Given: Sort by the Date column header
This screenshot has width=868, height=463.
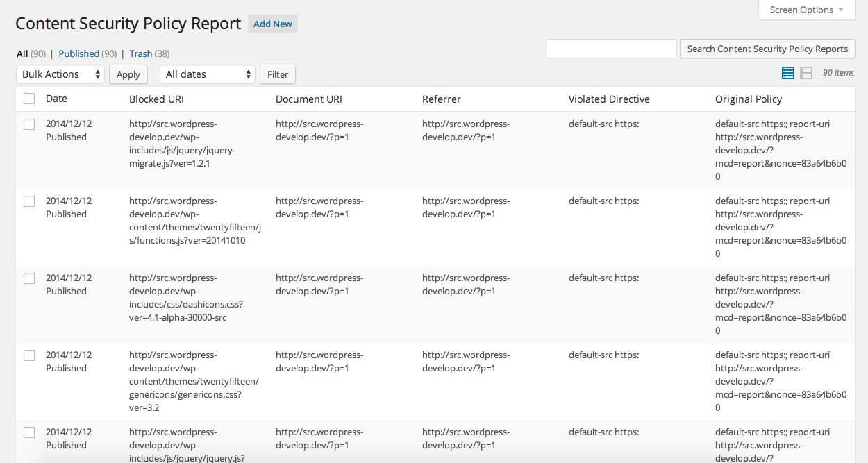Looking at the screenshot, I should click(x=56, y=99).
